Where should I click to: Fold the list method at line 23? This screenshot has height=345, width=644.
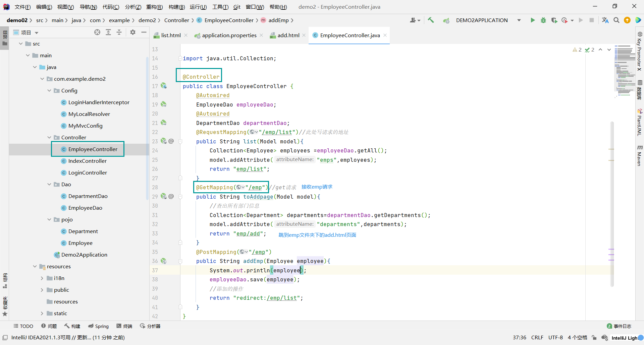[x=180, y=141]
